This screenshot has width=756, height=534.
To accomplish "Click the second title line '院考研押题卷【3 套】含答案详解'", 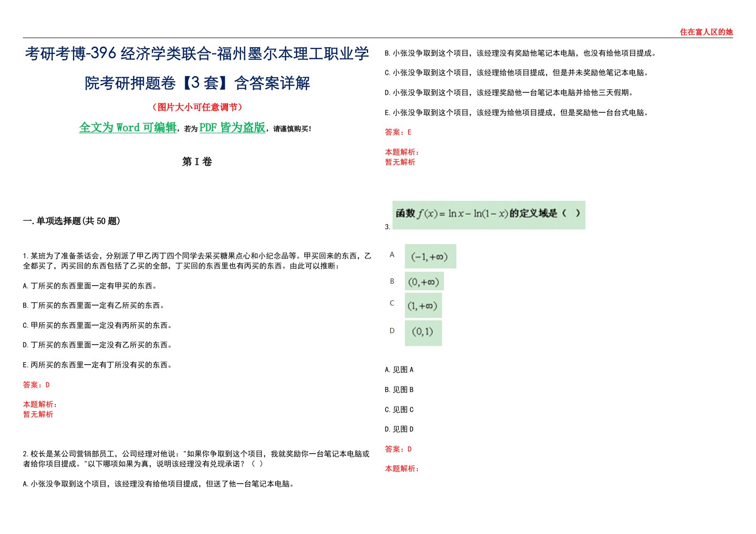I will point(197,83).
